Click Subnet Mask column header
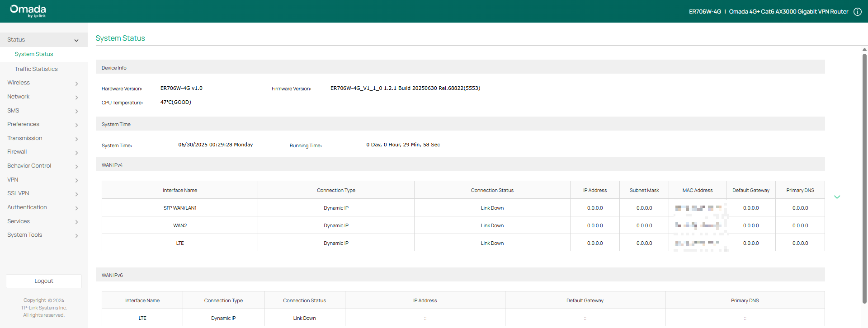868x328 pixels. pos(644,190)
